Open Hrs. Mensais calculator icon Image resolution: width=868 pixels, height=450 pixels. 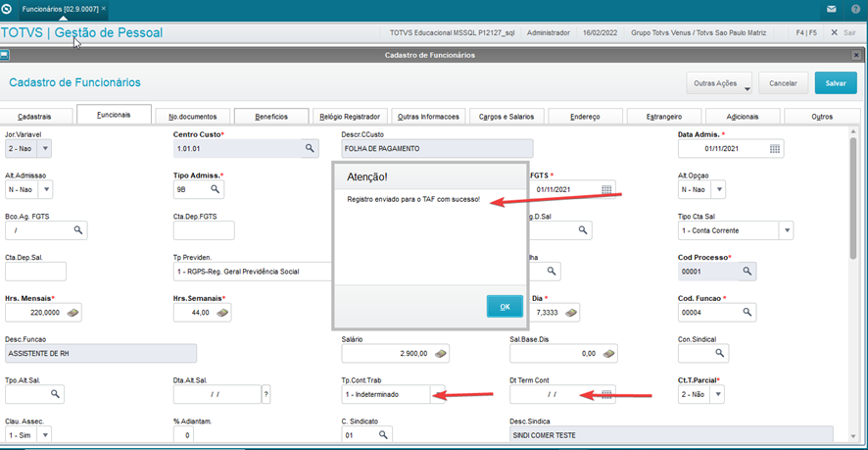[73, 313]
